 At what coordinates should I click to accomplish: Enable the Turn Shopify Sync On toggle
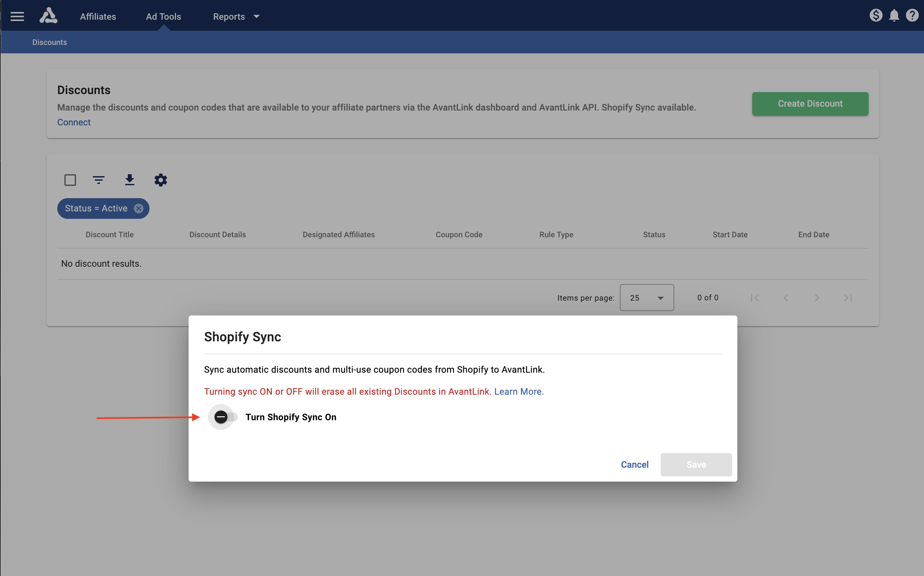click(222, 417)
